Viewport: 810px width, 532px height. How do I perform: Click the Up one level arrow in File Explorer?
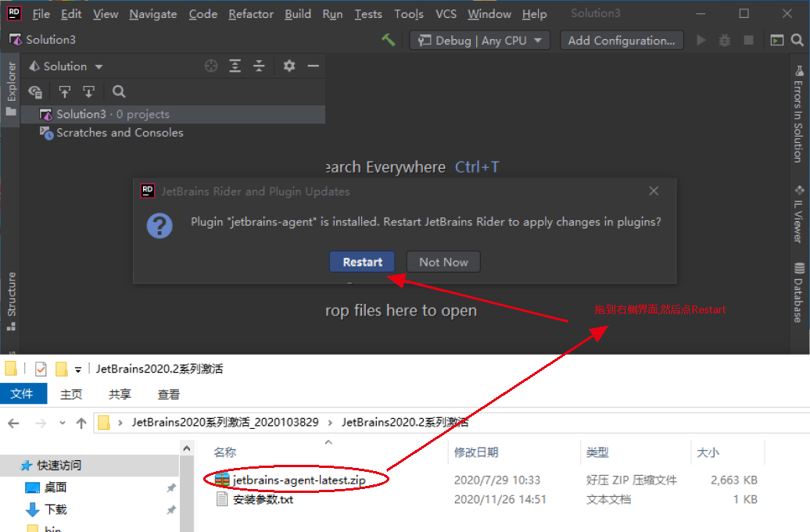[x=81, y=423]
